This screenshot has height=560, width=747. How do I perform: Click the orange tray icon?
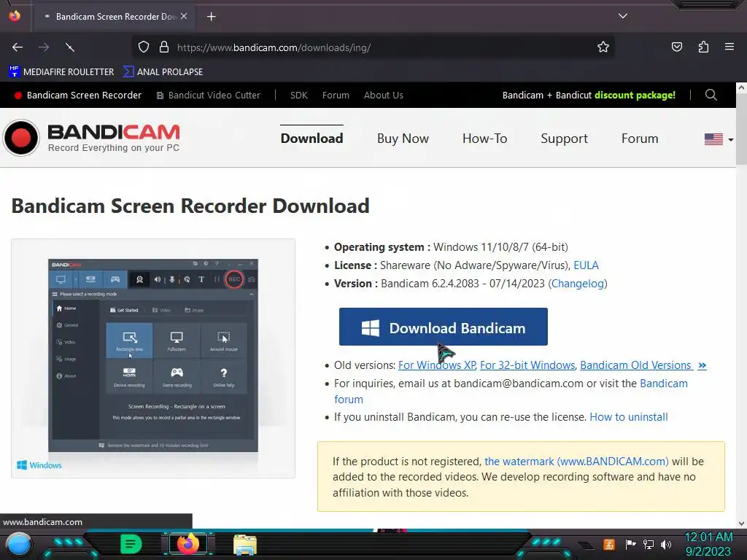tap(609, 544)
